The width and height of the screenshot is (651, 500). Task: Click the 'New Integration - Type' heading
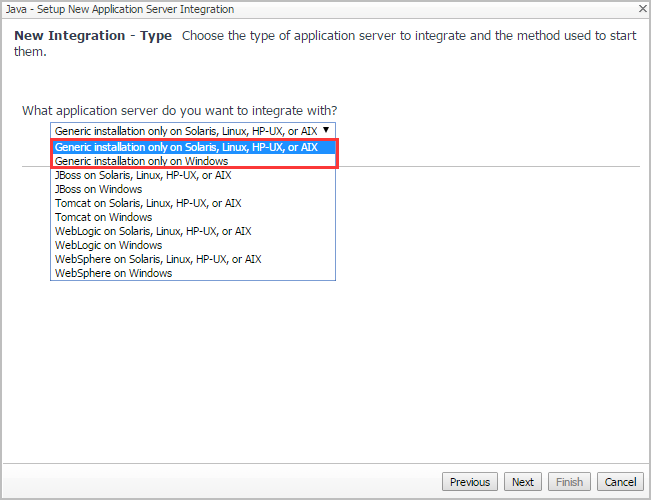(x=93, y=36)
